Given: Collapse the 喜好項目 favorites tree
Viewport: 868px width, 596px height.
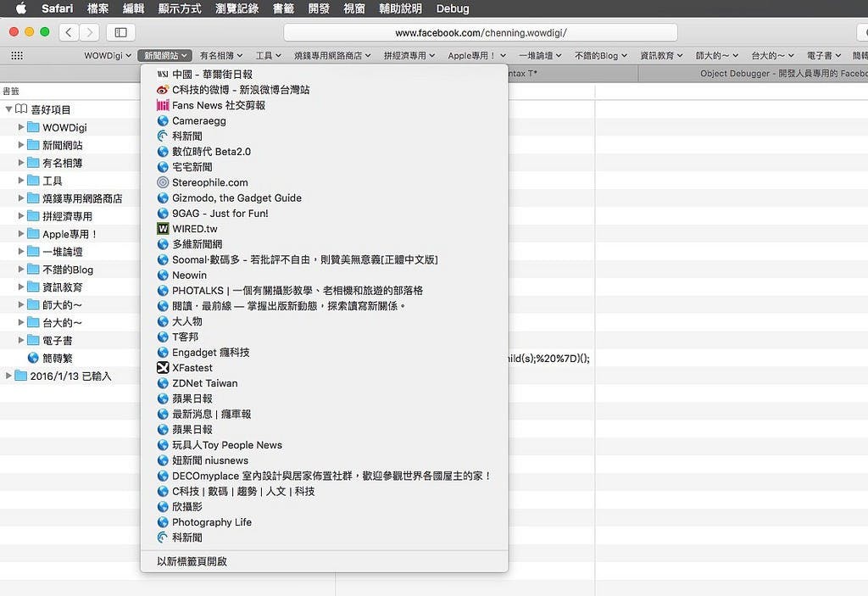Looking at the screenshot, I should pos(9,109).
